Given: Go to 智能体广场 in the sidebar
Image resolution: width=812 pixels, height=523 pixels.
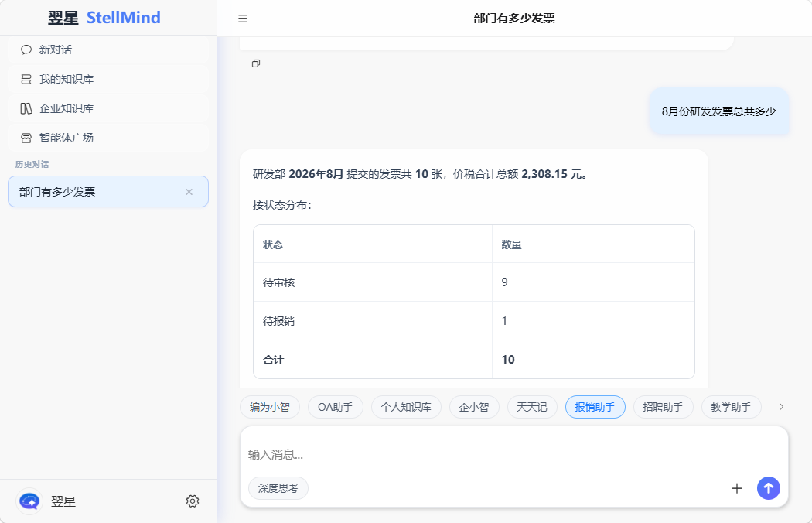Looking at the screenshot, I should pos(108,138).
